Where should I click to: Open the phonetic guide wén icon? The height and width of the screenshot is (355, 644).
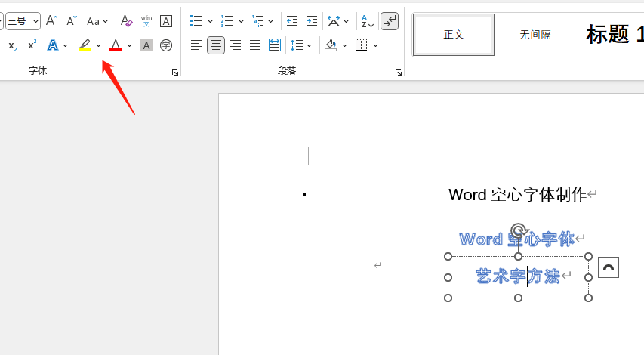[146, 21]
